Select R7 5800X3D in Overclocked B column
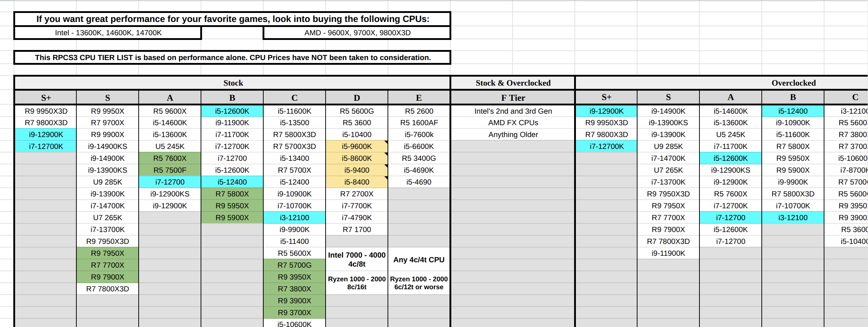This screenshot has width=868, height=327. click(x=793, y=194)
